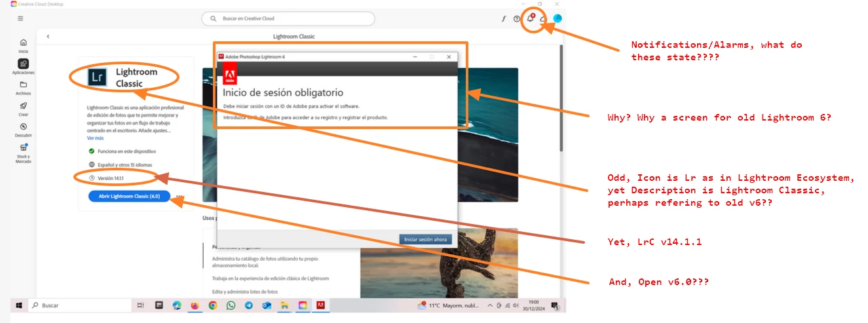The width and height of the screenshot is (868, 323).
Task: Click the Adobe logo in Lightroom 6 dialog
Action: coord(230,75)
